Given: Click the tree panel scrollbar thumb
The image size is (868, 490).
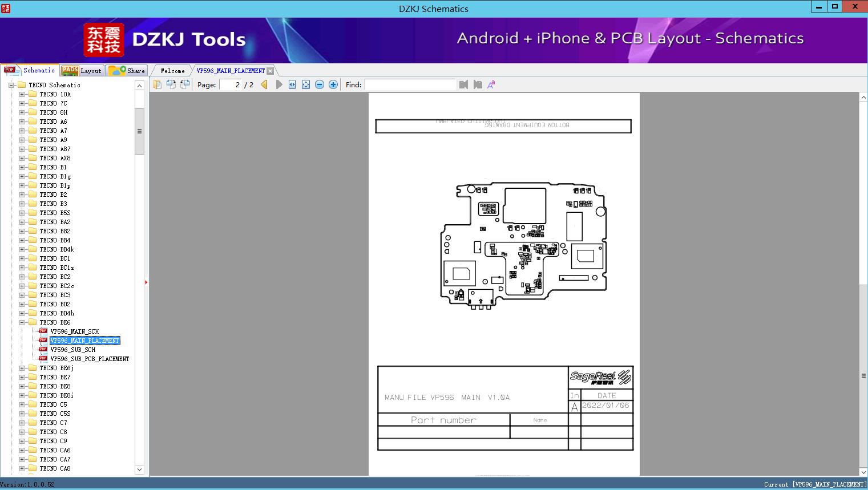Looking at the screenshot, I should click(x=139, y=131).
